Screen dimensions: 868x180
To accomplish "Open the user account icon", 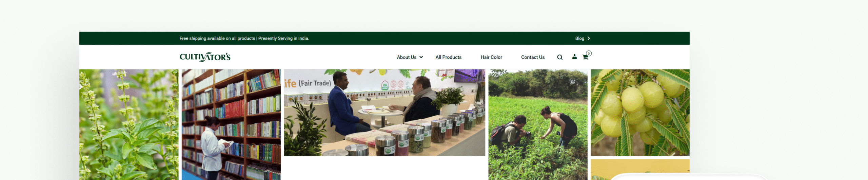I will click(574, 57).
